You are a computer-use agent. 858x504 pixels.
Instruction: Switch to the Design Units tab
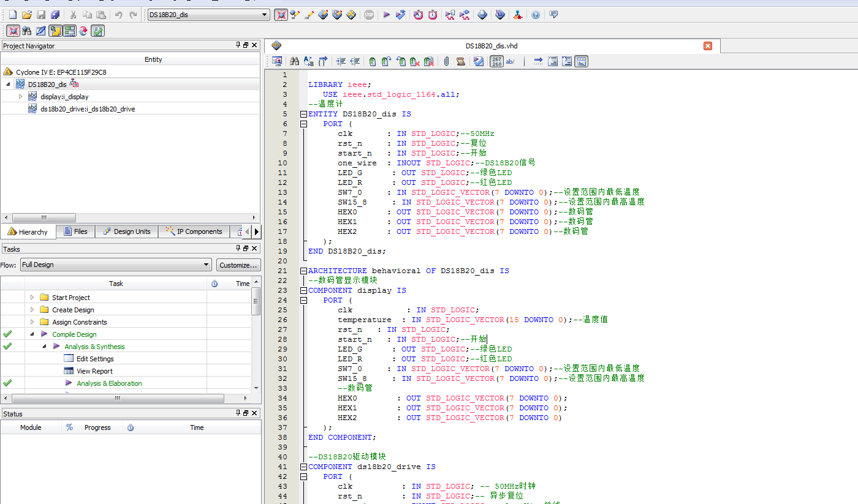coord(126,231)
